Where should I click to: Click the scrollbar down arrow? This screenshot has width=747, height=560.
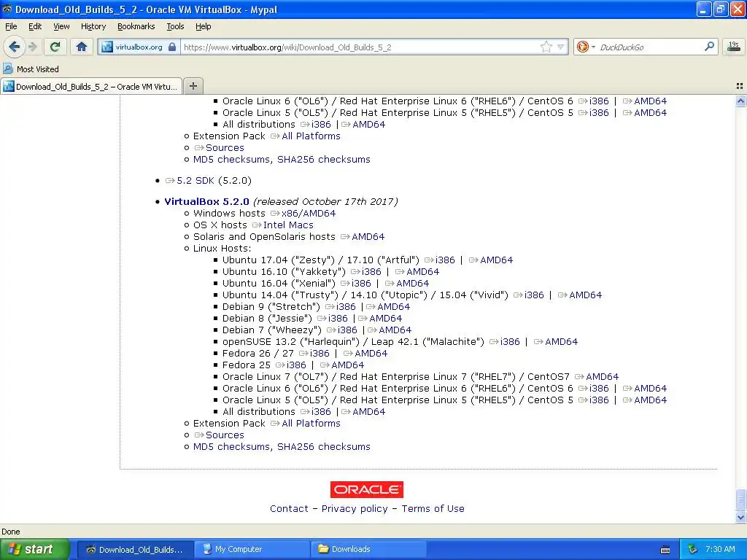click(x=740, y=517)
